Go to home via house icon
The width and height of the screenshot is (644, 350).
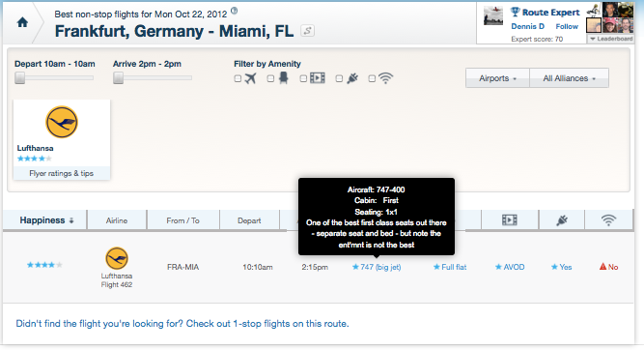click(22, 22)
